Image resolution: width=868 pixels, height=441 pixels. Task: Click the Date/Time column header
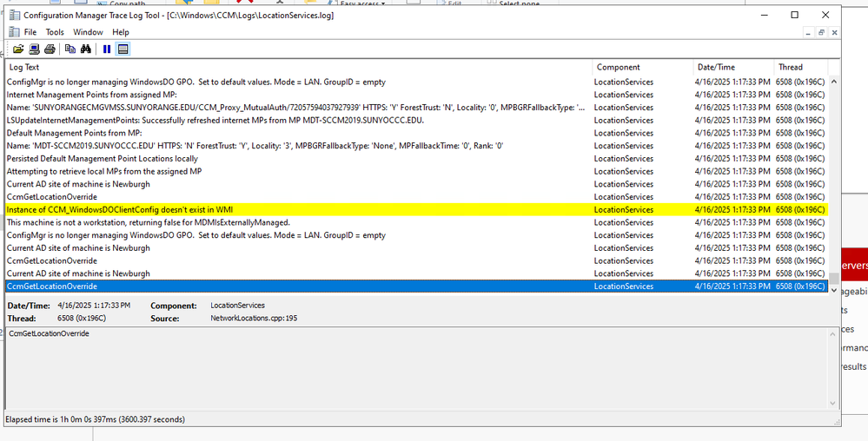coord(733,67)
